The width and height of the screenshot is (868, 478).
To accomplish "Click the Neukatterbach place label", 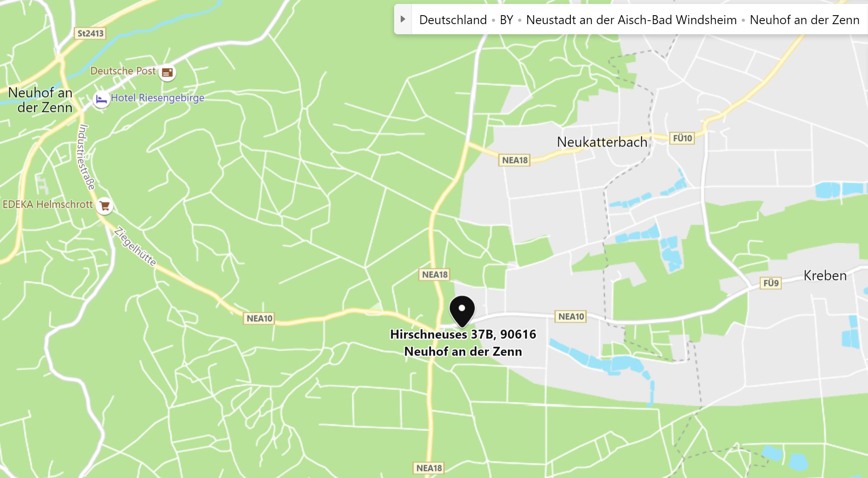I will [x=602, y=142].
